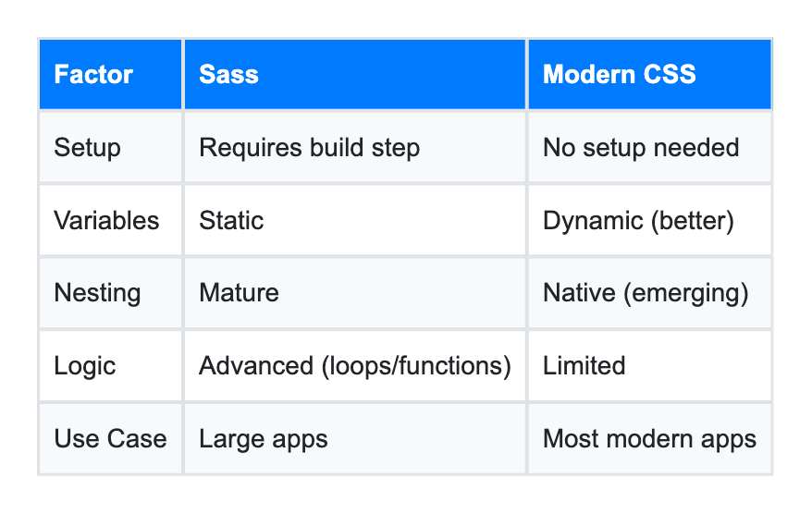Click the 'Advanced (loops/functions)' cell
The image size is (812, 514).
point(355,366)
